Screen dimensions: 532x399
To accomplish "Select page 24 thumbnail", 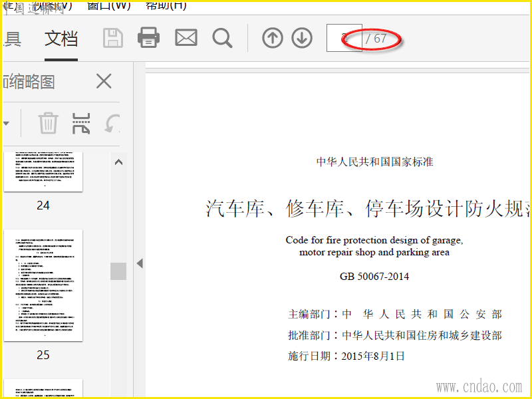I will point(43,172).
